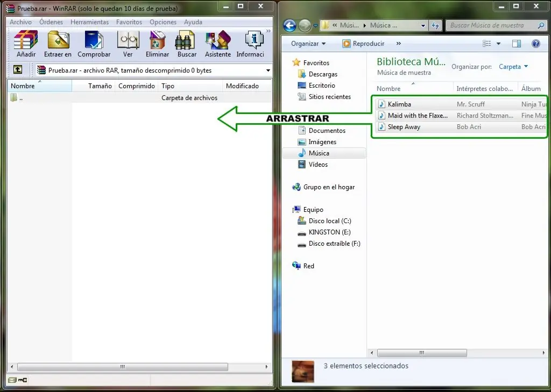
Task: Open WinRAR address path dropdown
Action: pos(268,70)
